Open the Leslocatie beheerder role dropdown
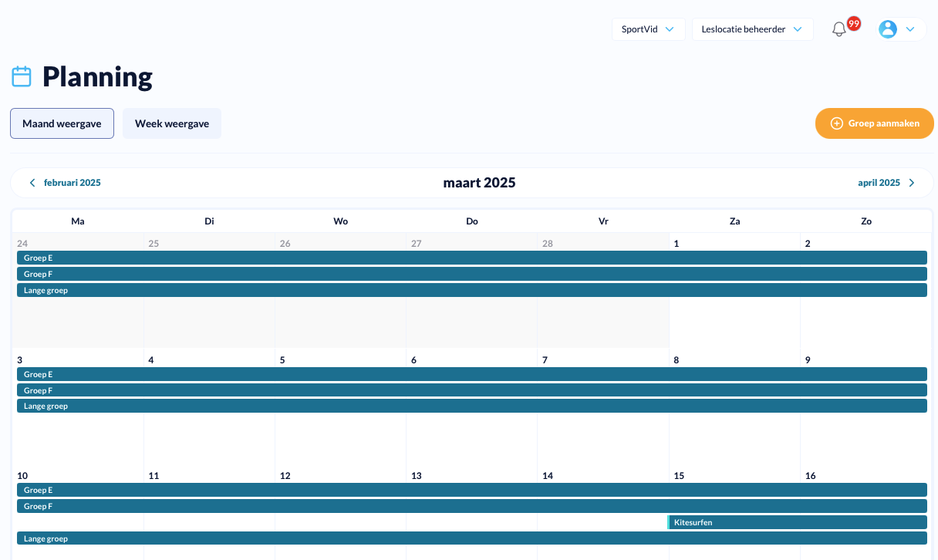 pyautogui.click(x=753, y=29)
